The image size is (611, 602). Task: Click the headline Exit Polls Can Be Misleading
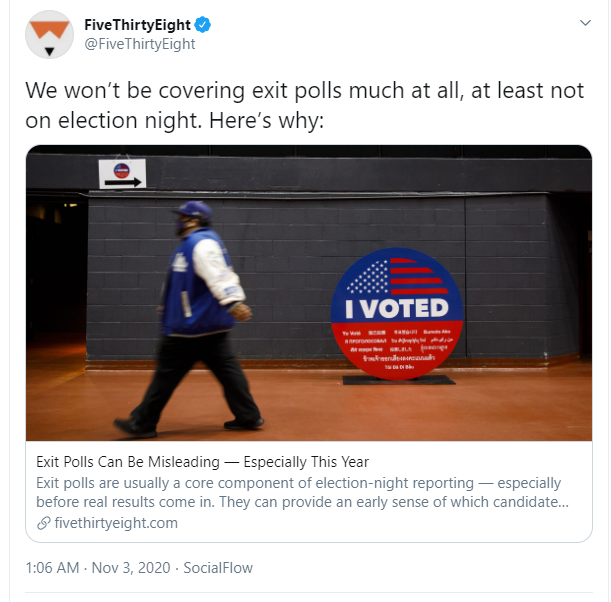click(128, 462)
